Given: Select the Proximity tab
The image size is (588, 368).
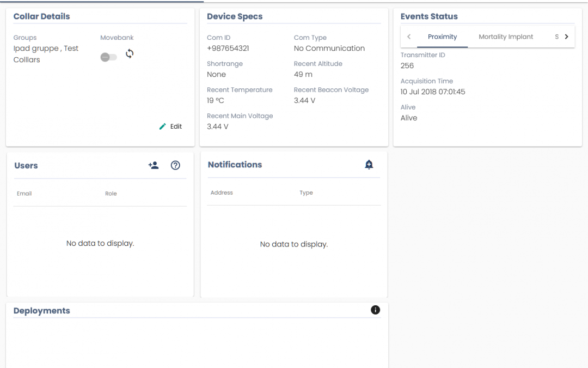Looking at the screenshot, I should (442, 37).
